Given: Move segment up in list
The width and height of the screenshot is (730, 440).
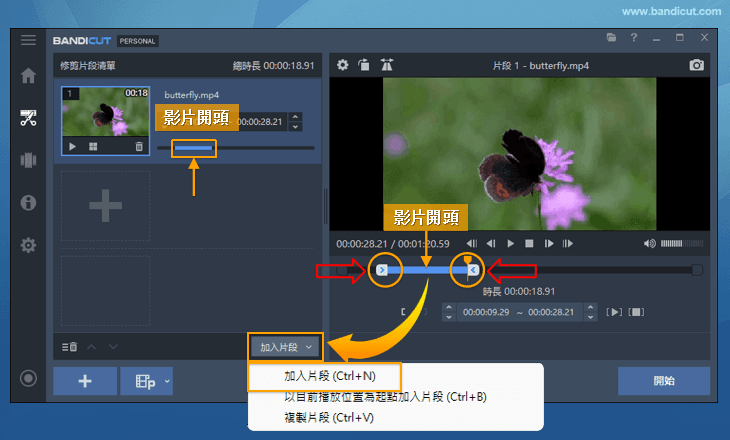Looking at the screenshot, I should [92, 347].
